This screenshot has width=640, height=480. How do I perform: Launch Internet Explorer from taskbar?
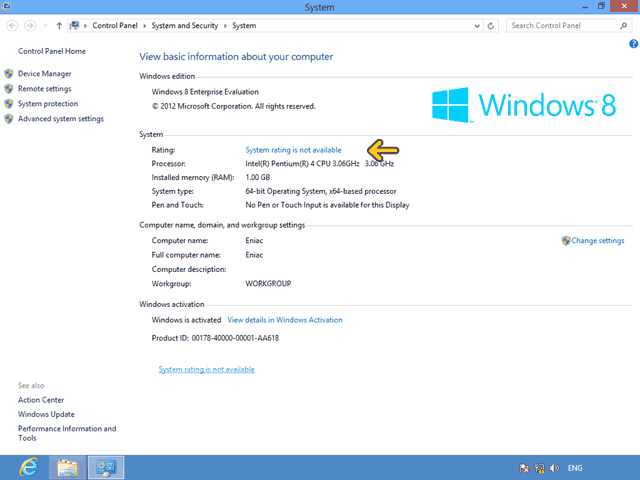(29, 467)
